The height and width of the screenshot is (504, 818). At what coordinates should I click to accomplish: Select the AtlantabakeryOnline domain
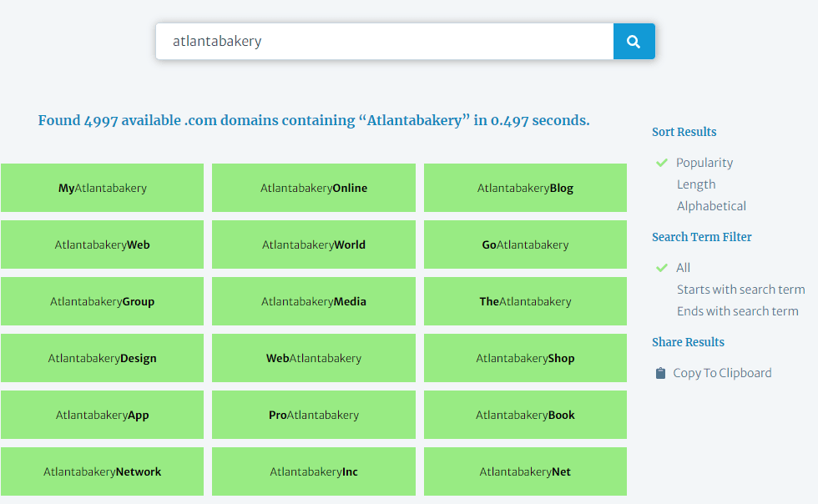point(313,188)
